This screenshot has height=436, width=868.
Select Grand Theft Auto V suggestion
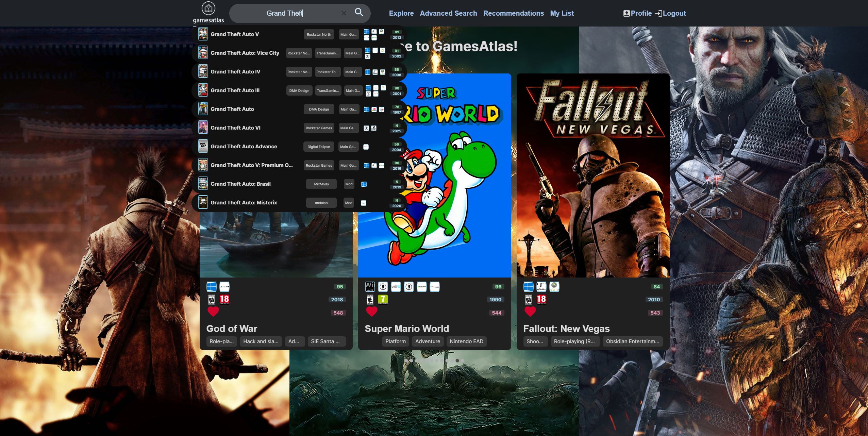(x=235, y=34)
